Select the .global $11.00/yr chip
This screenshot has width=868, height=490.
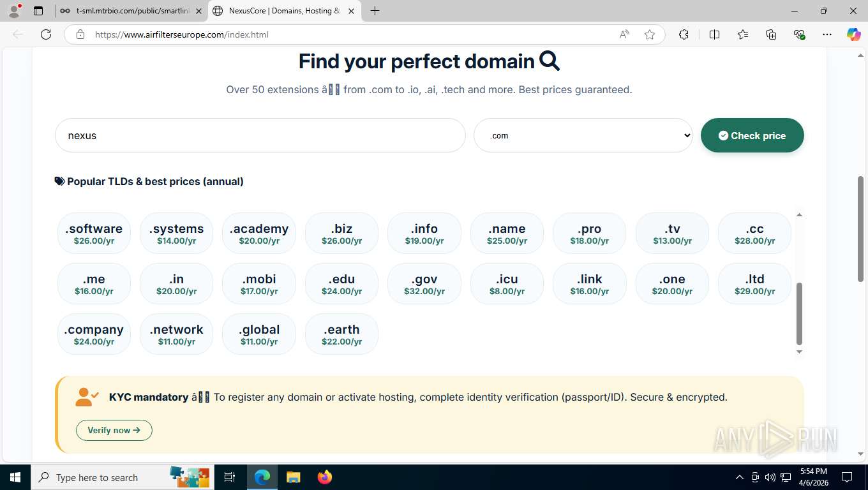pyautogui.click(x=259, y=334)
